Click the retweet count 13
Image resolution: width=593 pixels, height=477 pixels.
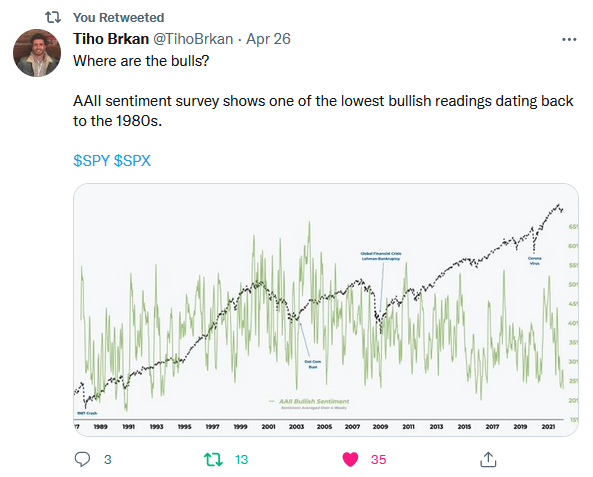click(241, 460)
